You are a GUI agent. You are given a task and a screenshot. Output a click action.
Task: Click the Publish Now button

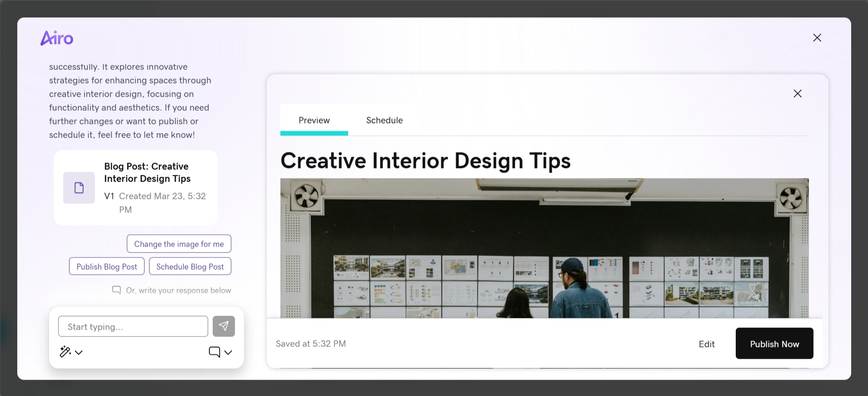pyautogui.click(x=774, y=344)
